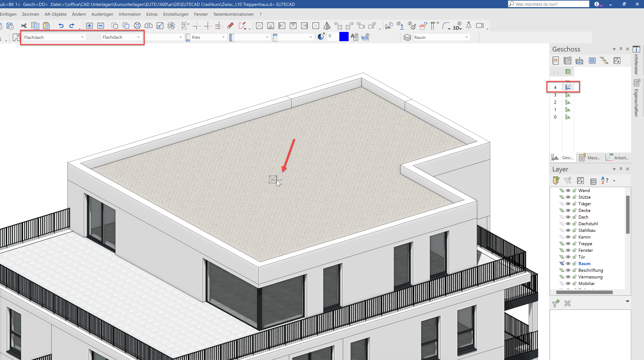Click the blue color swatch

(344, 37)
